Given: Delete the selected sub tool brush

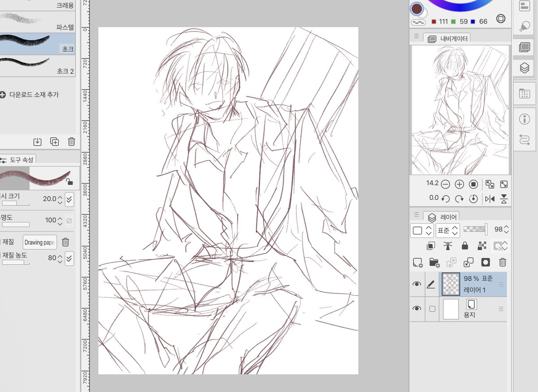Looking at the screenshot, I should 71,142.
